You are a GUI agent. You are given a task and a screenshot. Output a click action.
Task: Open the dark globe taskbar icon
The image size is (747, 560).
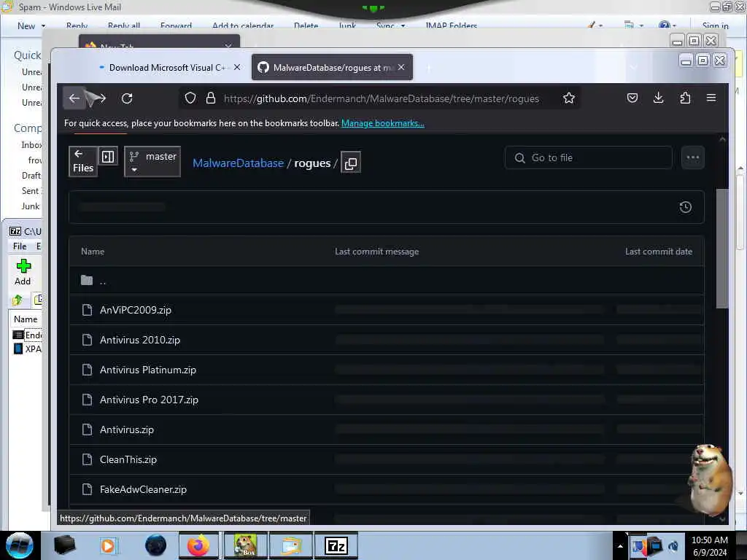155,545
